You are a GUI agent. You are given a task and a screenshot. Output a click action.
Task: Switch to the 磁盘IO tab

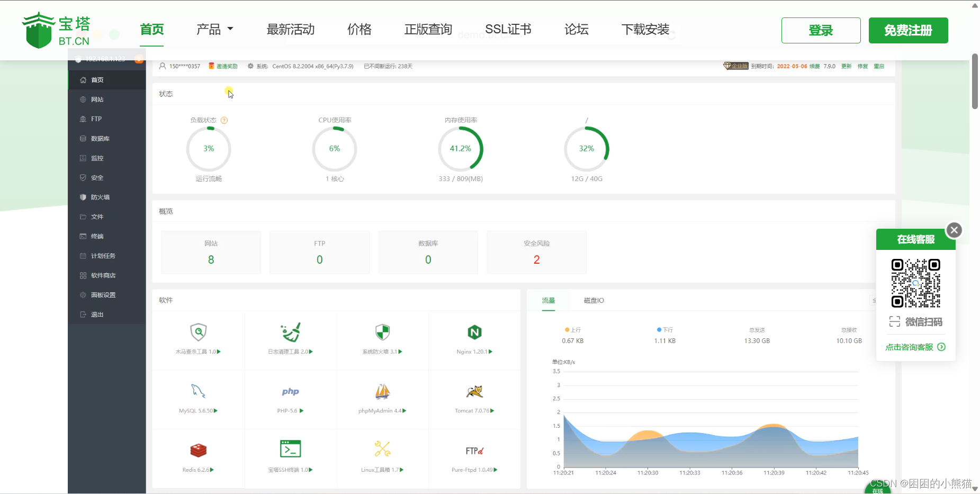(594, 300)
